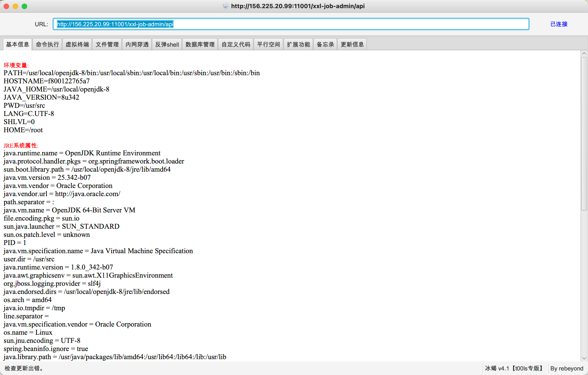Open the 反弹shell tab
Viewport: 588px width, 375px height.
[x=167, y=44]
